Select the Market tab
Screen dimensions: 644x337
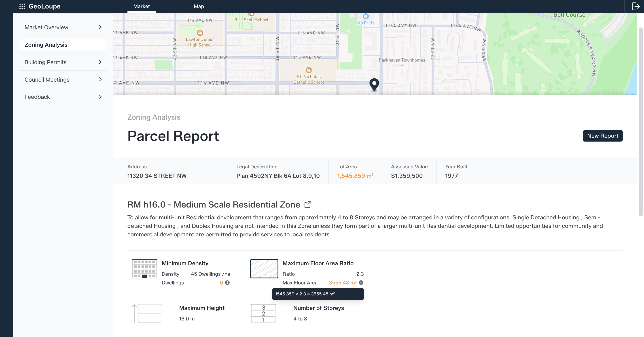pyautogui.click(x=142, y=6)
